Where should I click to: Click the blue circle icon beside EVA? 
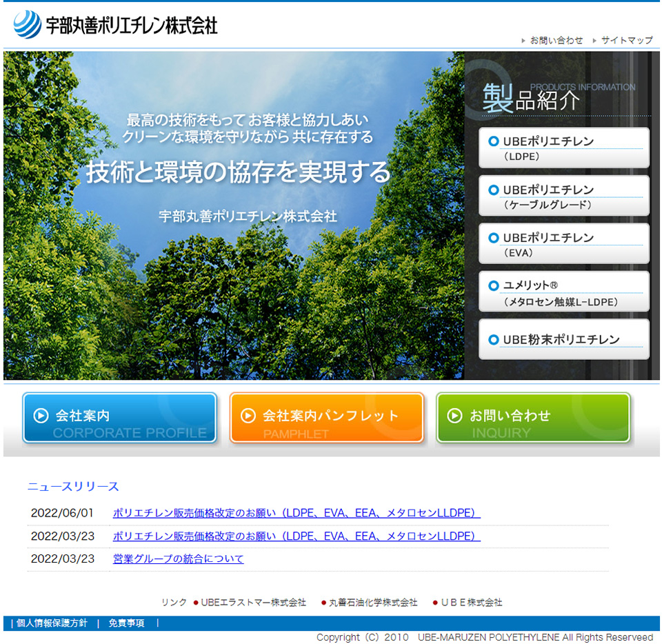pos(493,238)
